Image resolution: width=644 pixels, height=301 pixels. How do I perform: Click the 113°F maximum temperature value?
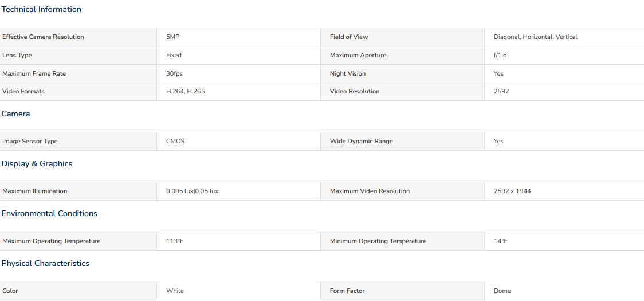[x=175, y=241]
